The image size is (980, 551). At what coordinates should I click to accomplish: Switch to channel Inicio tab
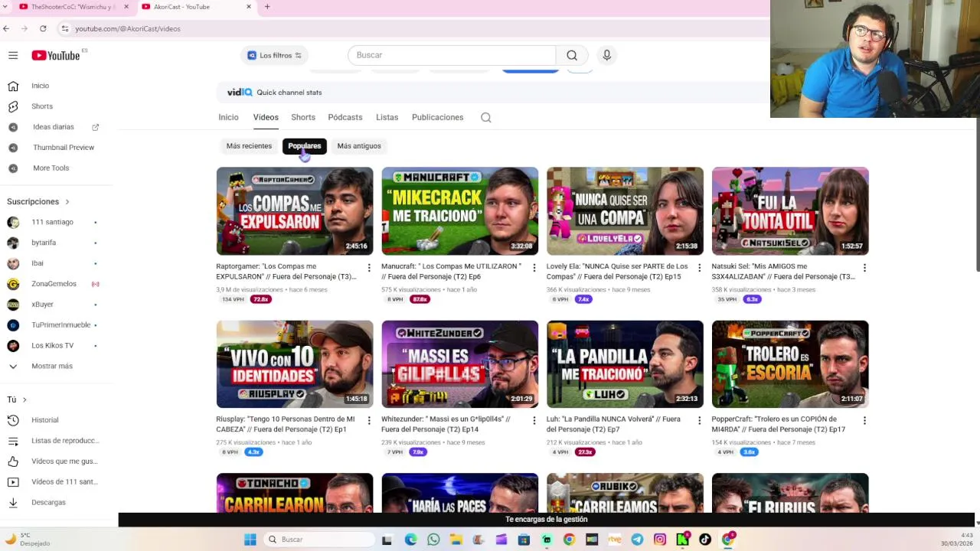coord(228,117)
